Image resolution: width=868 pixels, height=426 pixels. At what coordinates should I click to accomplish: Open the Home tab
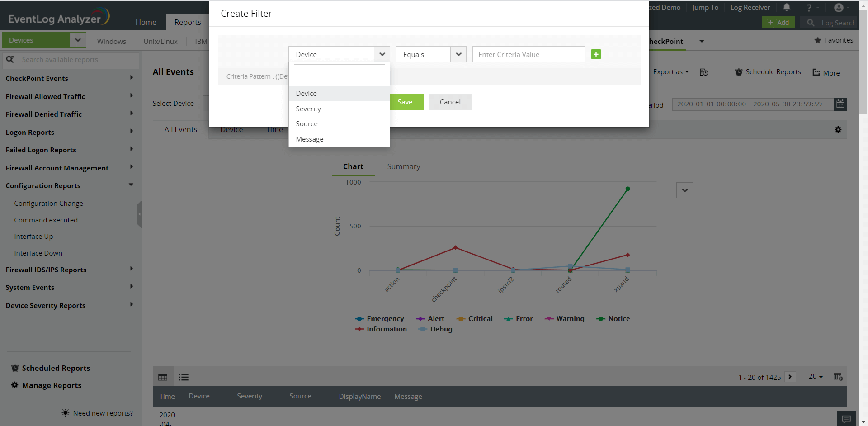tap(146, 22)
